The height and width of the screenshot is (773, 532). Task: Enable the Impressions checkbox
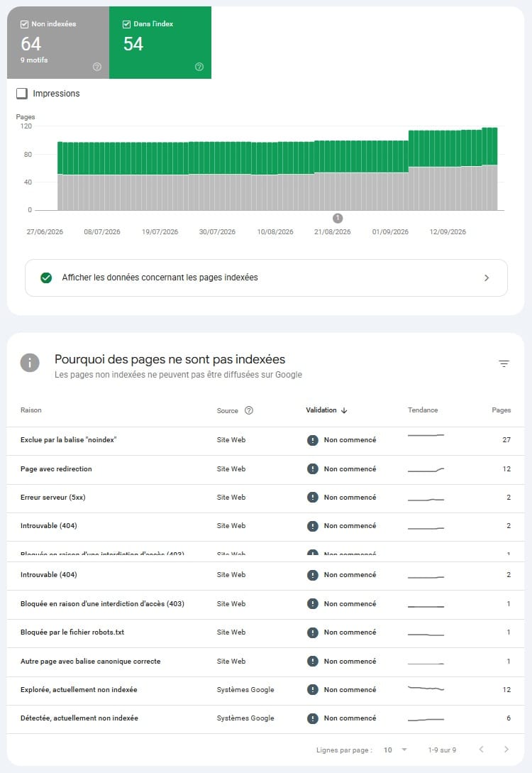click(x=22, y=93)
